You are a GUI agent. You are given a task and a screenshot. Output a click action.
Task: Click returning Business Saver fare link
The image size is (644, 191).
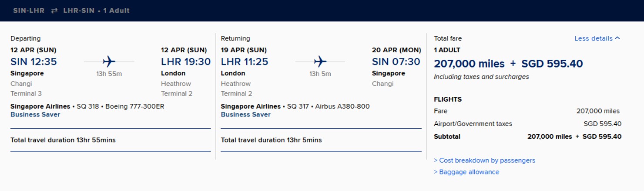245,115
